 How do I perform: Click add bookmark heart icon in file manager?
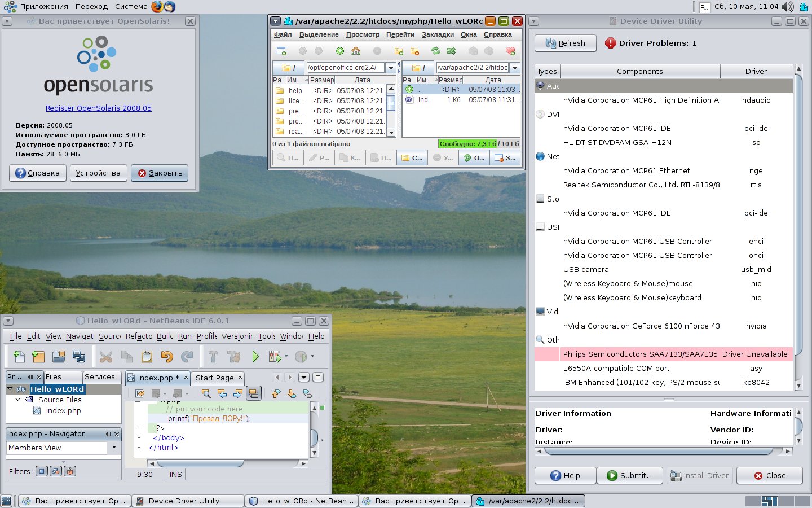(x=510, y=51)
